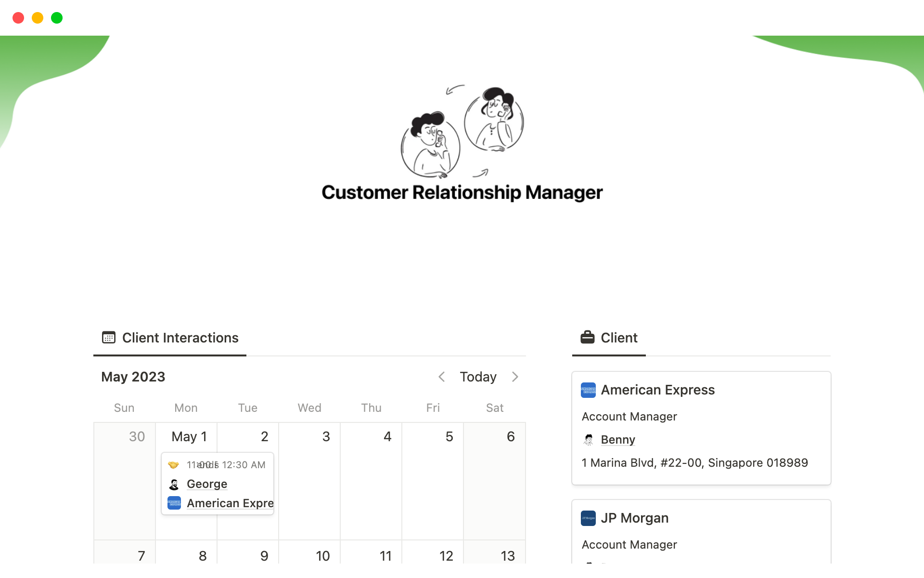The height and width of the screenshot is (578, 924).
Task: Jump to Today in the calendar
Action: 478,377
